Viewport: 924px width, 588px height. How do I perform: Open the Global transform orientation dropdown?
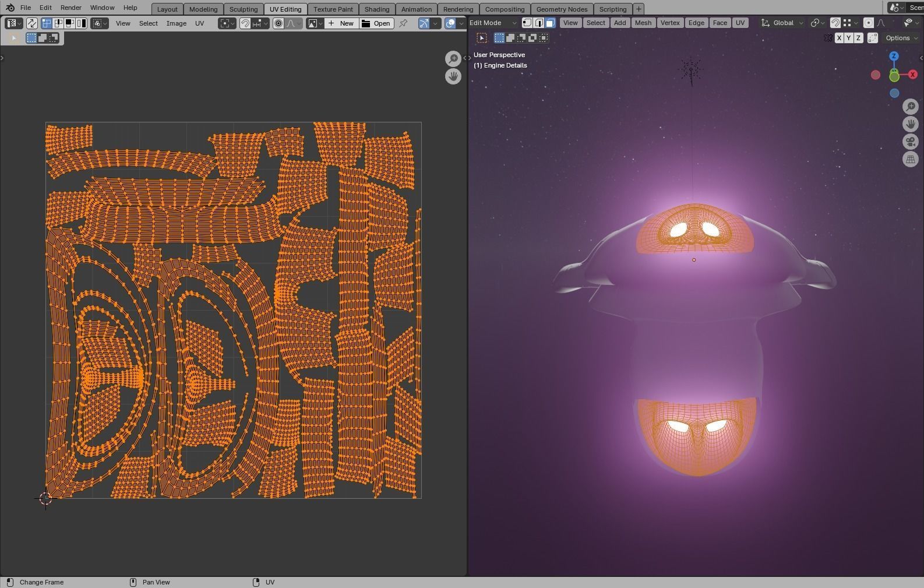pyautogui.click(x=782, y=23)
